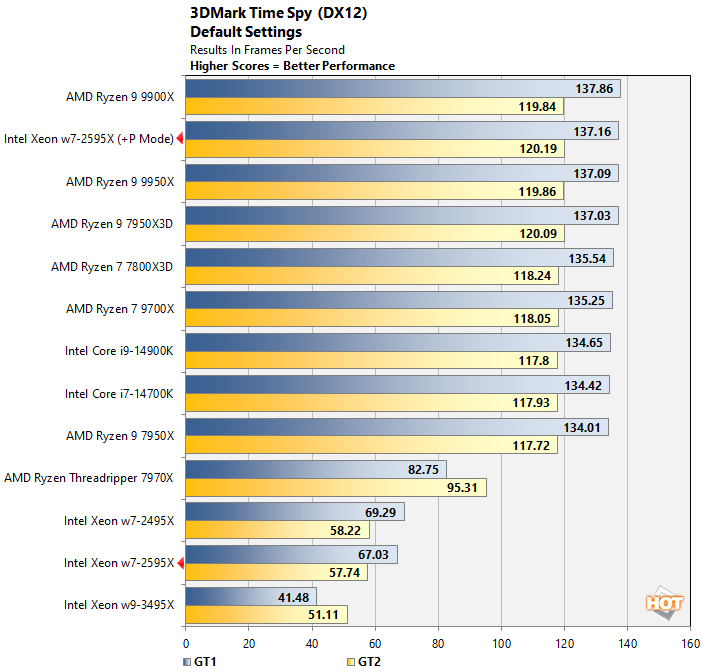Screen dimensions: 708x672
Task: Select the AMD Ryzen 9 7950X3D label
Action: 112,224
